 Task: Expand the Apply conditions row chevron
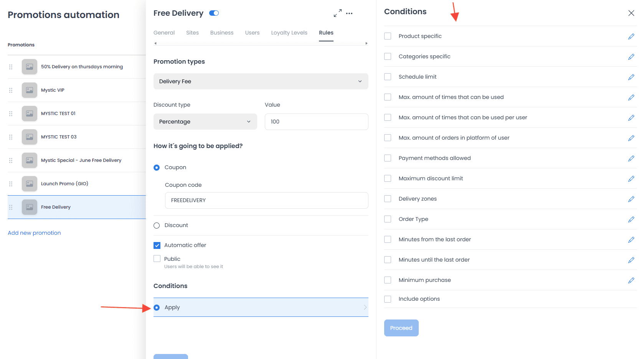click(365, 307)
